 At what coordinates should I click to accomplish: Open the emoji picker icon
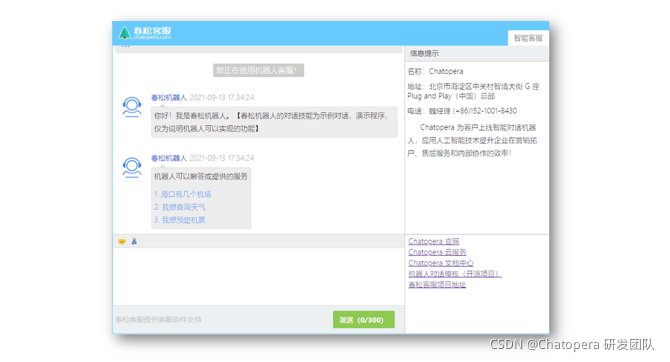coord(122,241)
